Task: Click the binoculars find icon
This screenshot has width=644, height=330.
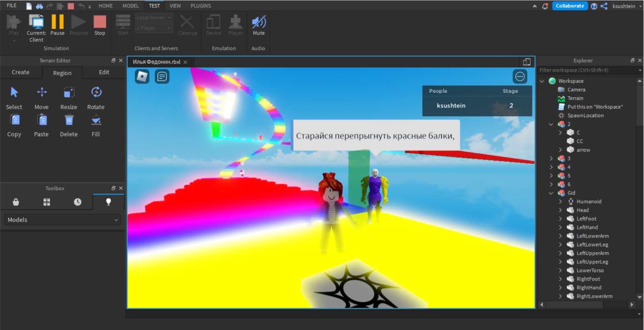Action: click(39, 6)
